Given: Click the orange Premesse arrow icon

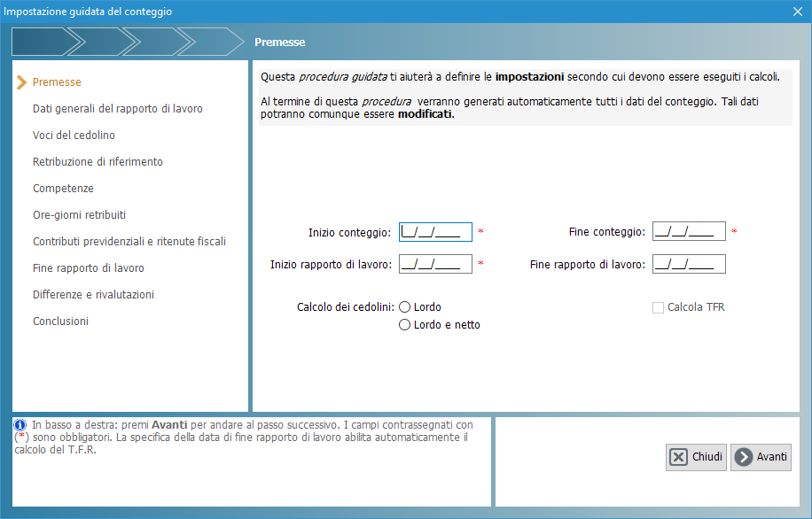Looking at the screenshot, I should [x=21, y=82].
